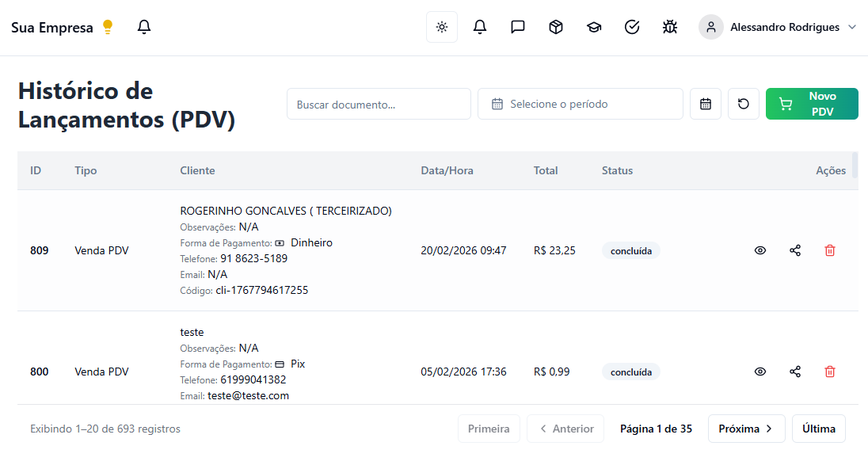The image size is (868, 465).
Task: Delete sale 800 with red trash icon
Action: coord(830,372)
